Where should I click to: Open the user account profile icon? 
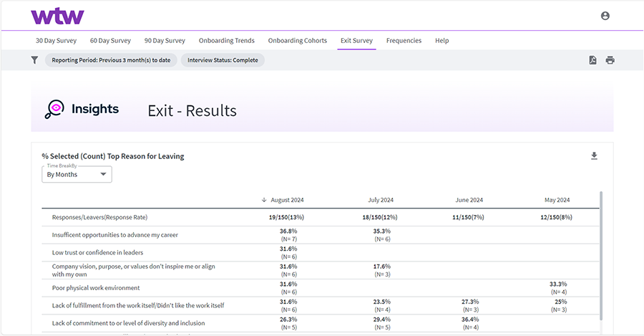pyautogui.click(x=605, y=16)
